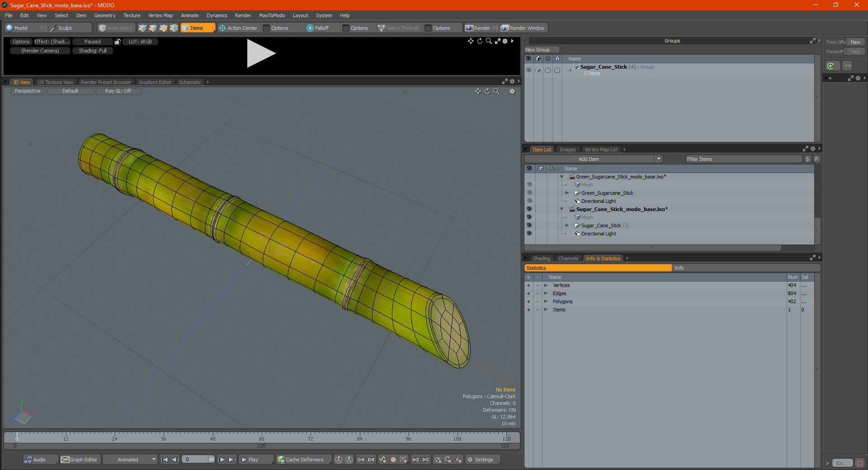This screenshot has width=868, height=470.
Task: Open the Vertex Map menu
Action: pos(160,15)
